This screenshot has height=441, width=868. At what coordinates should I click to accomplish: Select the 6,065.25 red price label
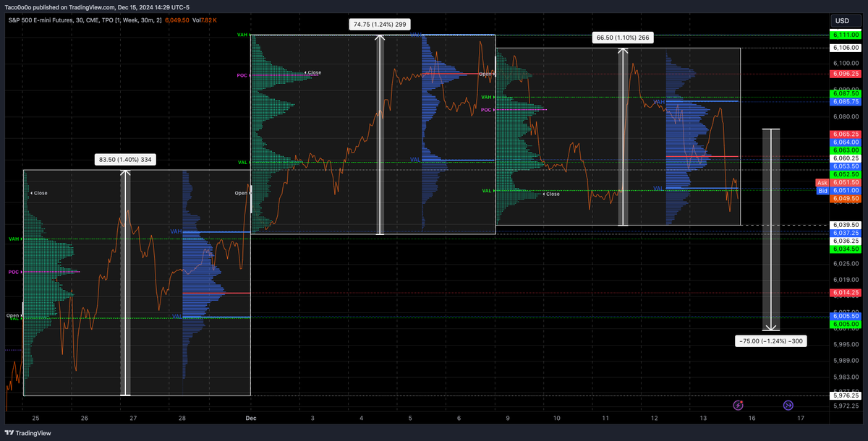point(846,134)
